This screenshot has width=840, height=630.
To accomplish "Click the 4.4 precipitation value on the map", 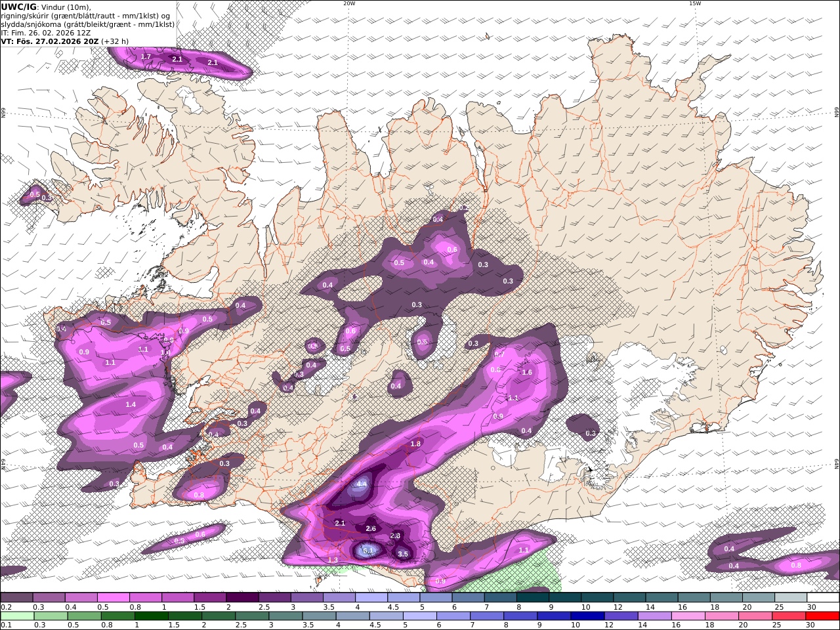I will (x=362, y=484).
